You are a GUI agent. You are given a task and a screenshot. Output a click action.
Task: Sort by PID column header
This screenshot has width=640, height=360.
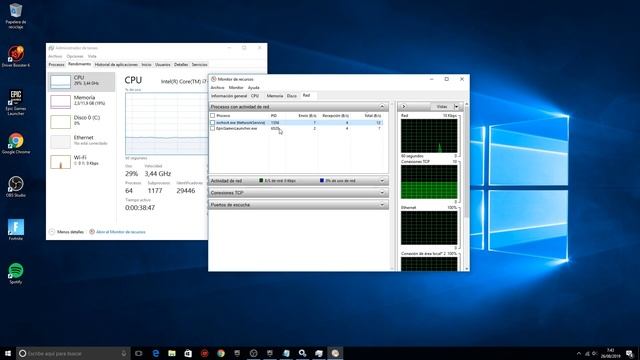(x=274, y=116)
